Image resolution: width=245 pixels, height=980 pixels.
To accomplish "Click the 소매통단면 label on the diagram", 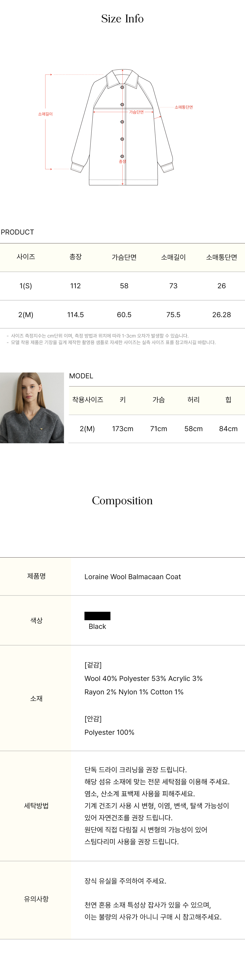I will [x=184, y=107].
